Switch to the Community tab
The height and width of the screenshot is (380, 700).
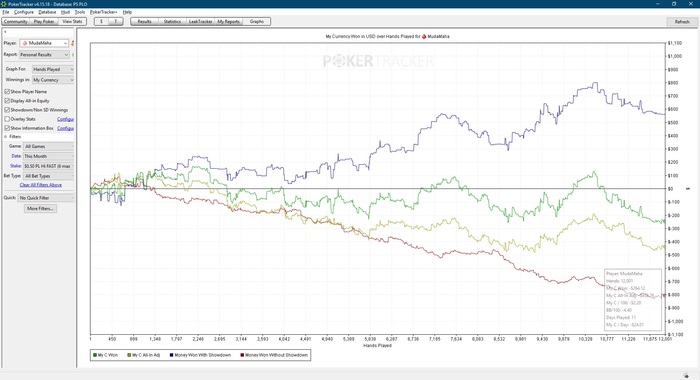click(x=16, y=21)
